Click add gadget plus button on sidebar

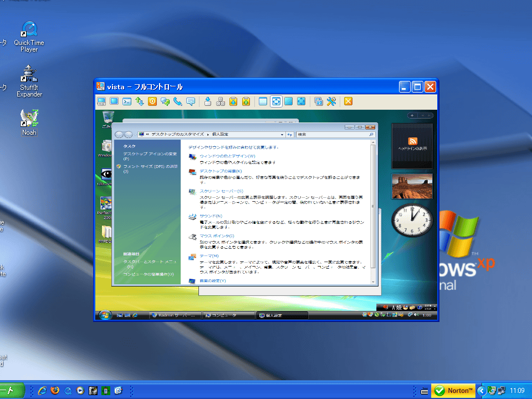(412, 115)
